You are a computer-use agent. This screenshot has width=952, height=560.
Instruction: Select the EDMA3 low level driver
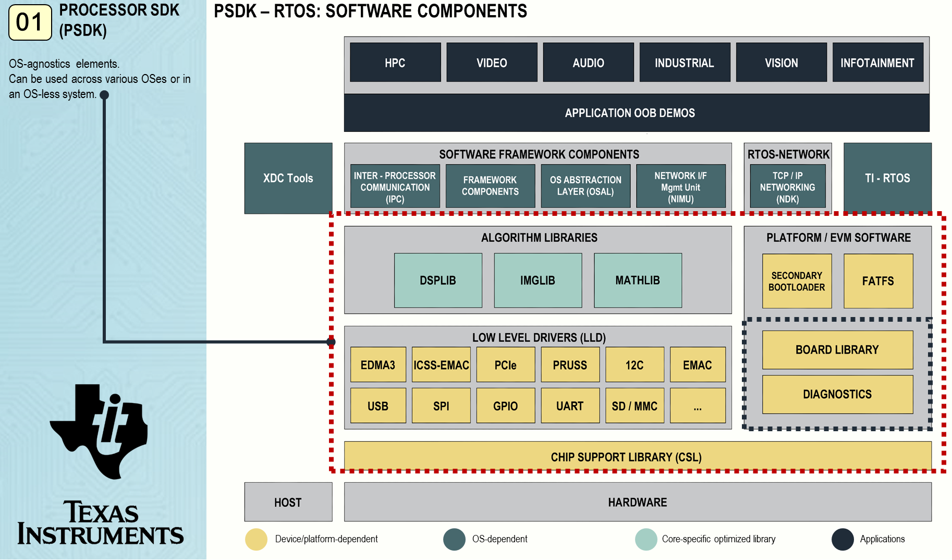pos(377,364)
